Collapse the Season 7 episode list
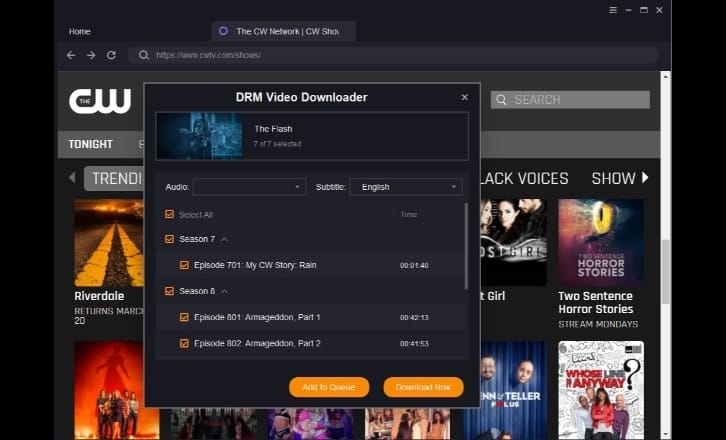 225,239
